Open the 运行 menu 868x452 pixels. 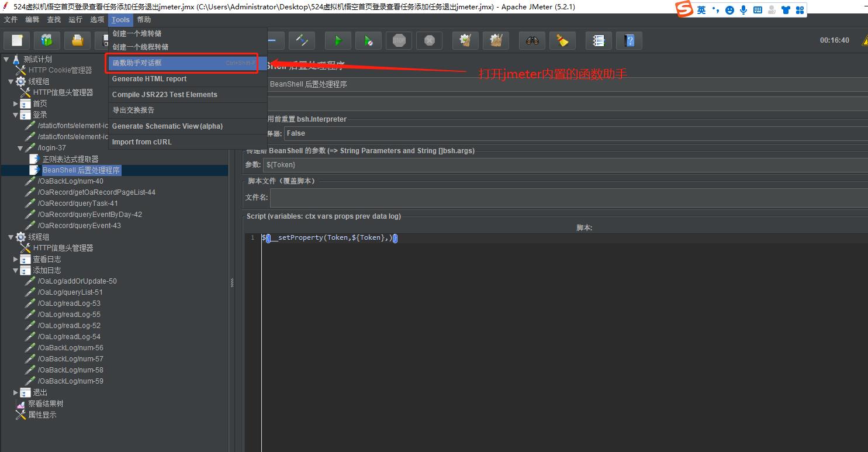pos(75,19)
